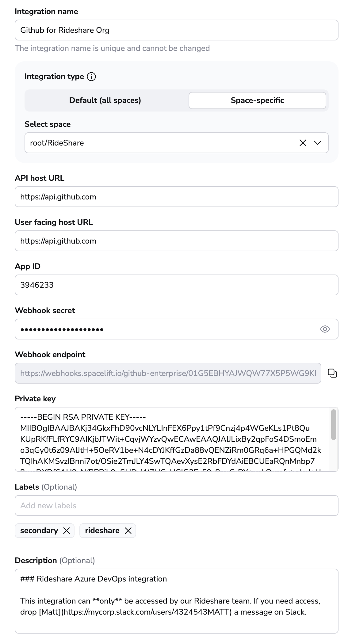Screen dimensions: 352x644
Task: Remove the secondary label
Action: pos(67,531)
